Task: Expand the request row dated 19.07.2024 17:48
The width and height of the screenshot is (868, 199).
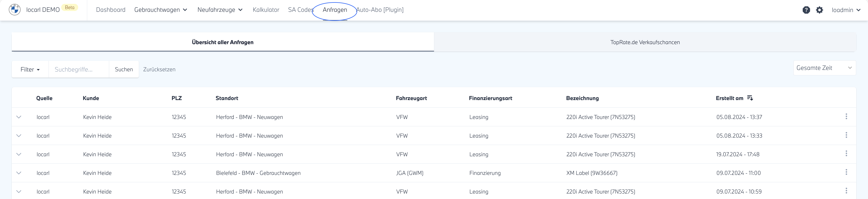Action: (19, 155)
